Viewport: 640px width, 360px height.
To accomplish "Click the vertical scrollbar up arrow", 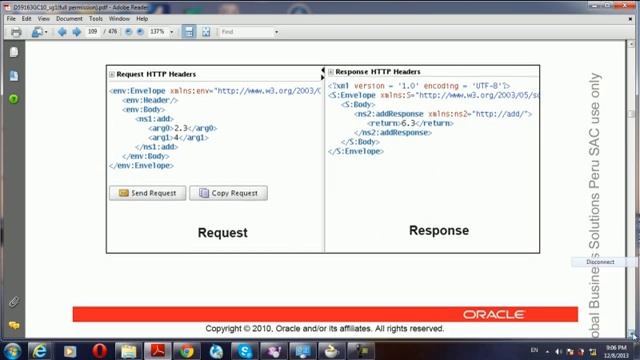I will 631,44.
